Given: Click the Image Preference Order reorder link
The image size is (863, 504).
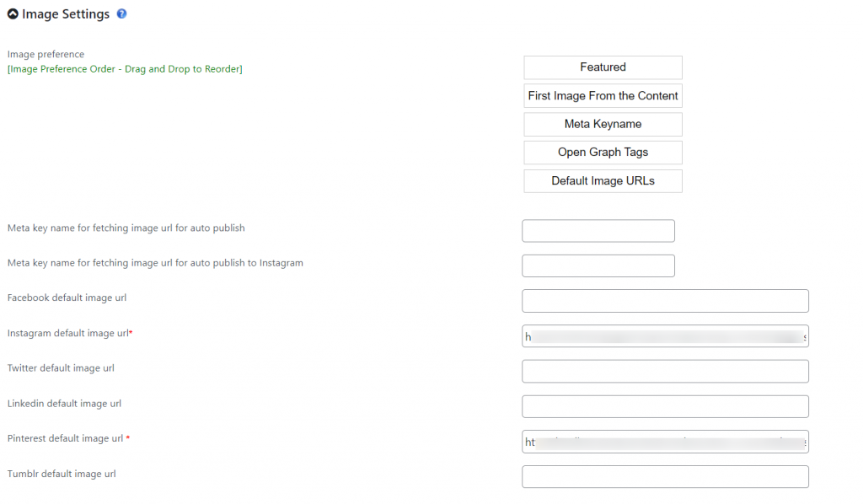Looking at the screenshot, I should [x=125, y=68].
